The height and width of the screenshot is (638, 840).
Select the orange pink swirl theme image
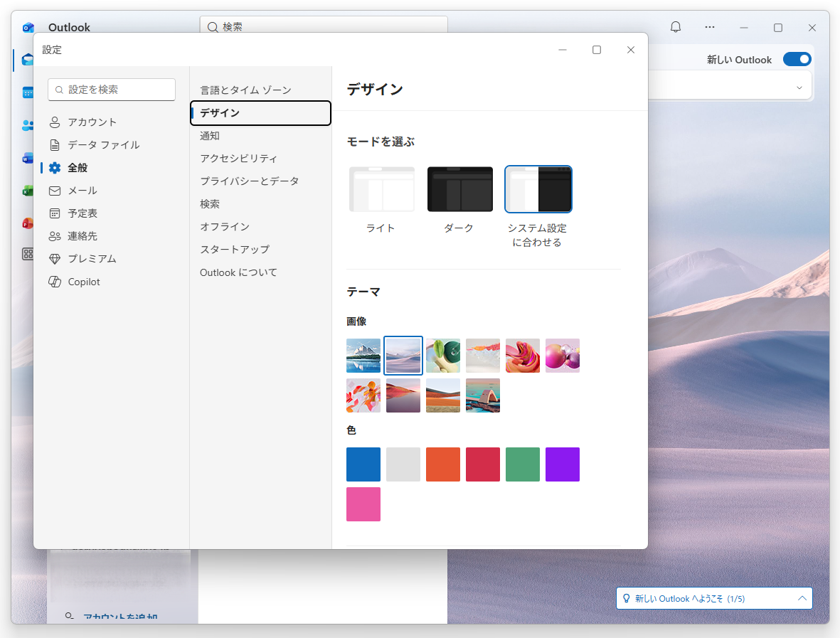(x=522, y=355)
